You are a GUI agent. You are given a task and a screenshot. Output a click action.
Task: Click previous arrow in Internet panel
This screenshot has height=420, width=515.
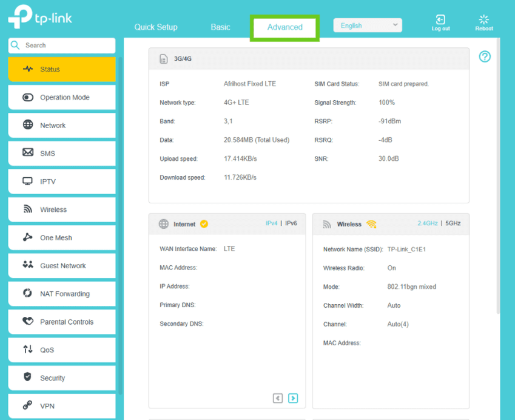pyautogui.click(x=278, y=398)
